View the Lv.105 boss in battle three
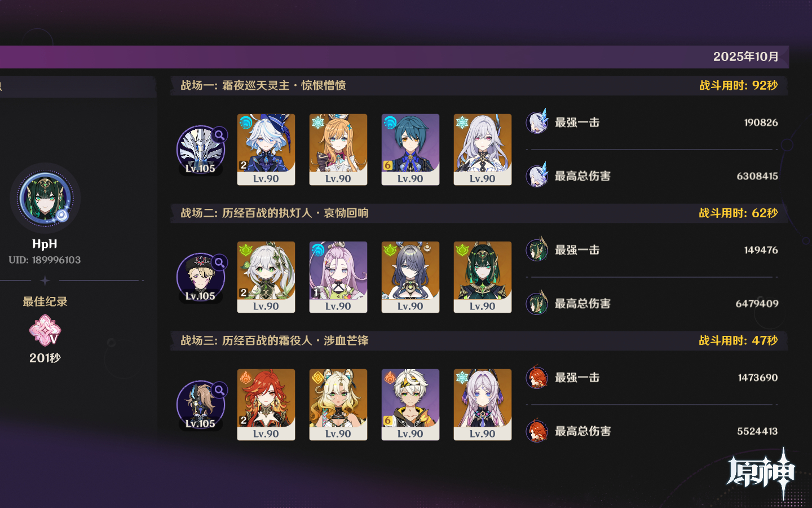Viewport: 812px width, 508px height. coord(201,405)
